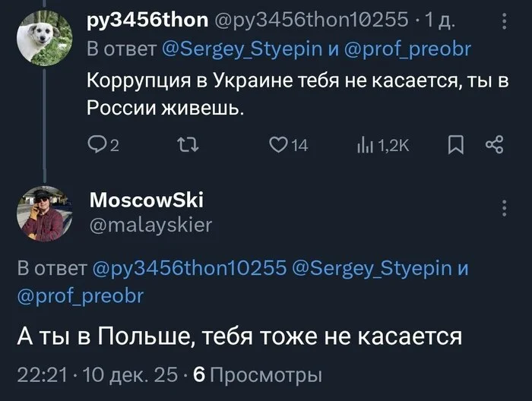
Task: Click the 22:21 10 дек. 25 timestamp
Action: coord(98,374)
